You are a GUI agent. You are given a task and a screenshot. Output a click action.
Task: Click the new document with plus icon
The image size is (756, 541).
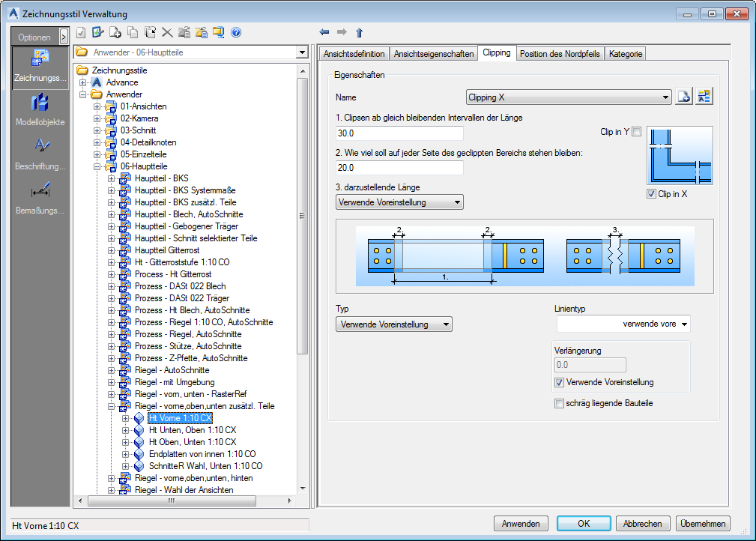(115, 32)
